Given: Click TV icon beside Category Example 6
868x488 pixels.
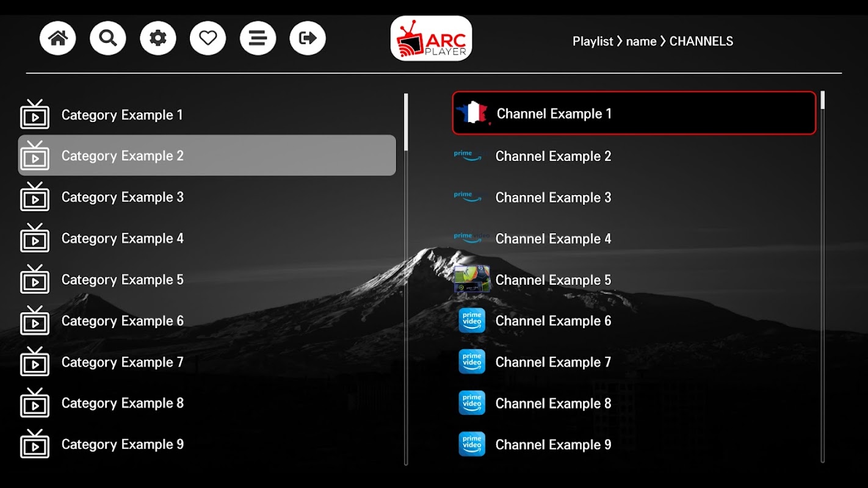Looking at the screenshot, I should [x=35, y=320].
